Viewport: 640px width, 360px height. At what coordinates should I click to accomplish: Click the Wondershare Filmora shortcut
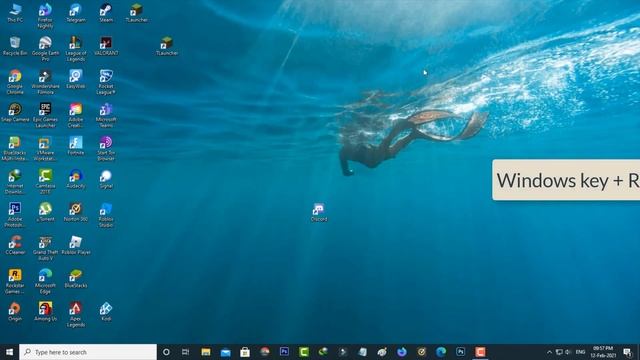(45, 82)
